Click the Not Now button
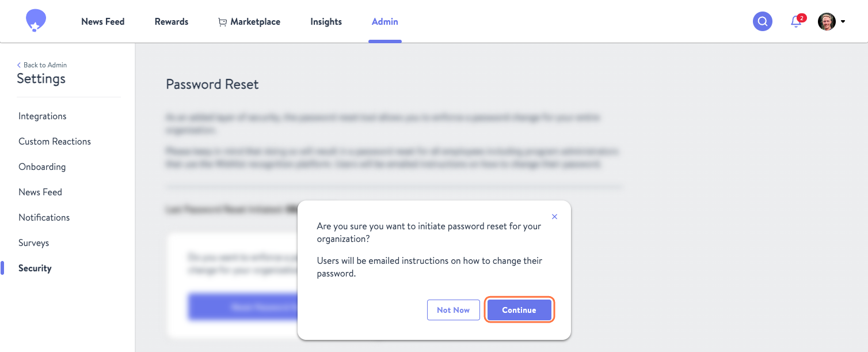The image size is (868, 352). (453, 310)
